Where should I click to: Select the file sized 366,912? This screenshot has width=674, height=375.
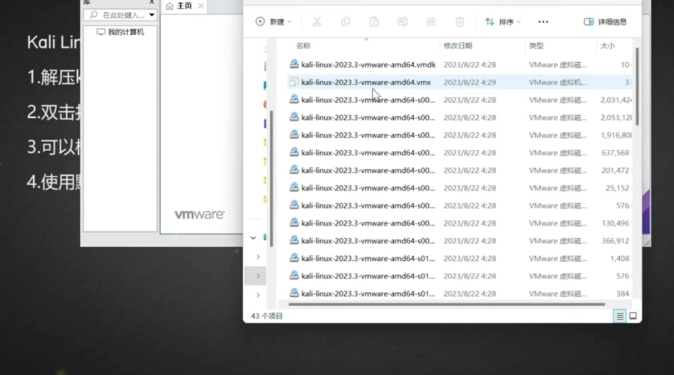(x=459, y=241)
